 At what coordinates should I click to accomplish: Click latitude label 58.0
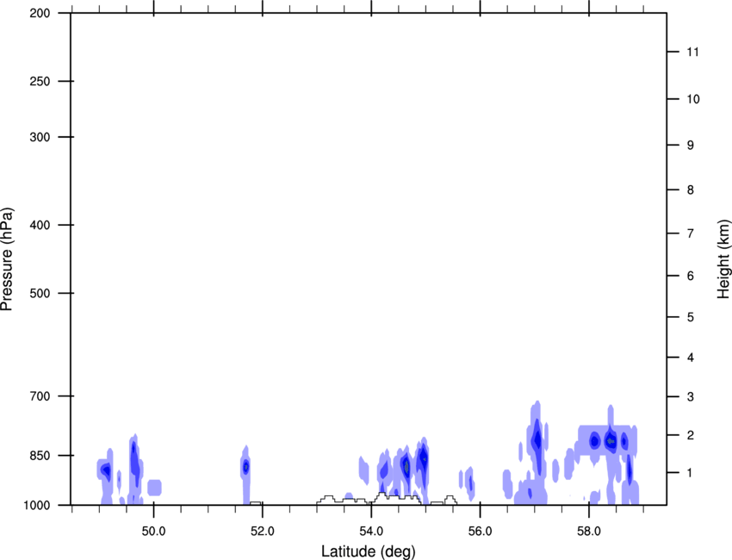point(589,531)
